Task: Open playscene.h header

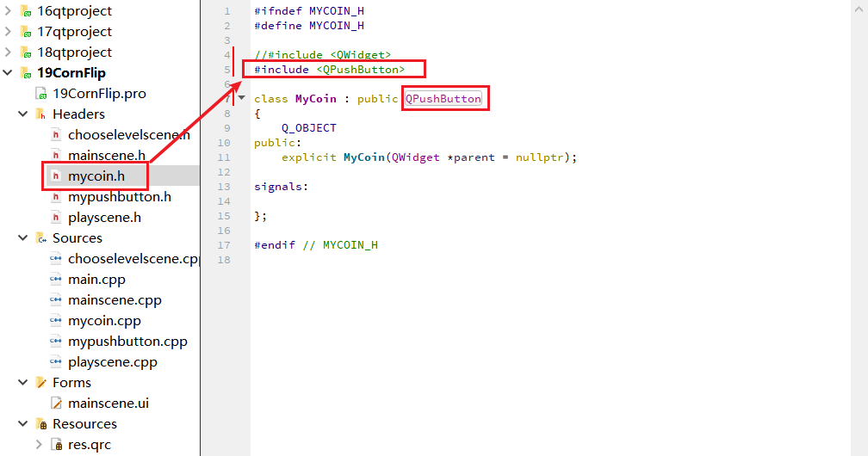Action: tap(105, 218)
